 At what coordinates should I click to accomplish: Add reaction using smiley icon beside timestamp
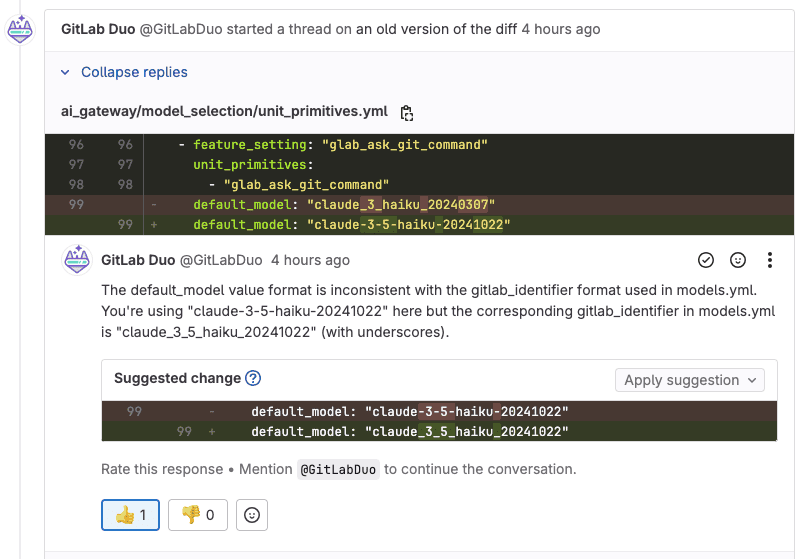click(x=737, y=261)
